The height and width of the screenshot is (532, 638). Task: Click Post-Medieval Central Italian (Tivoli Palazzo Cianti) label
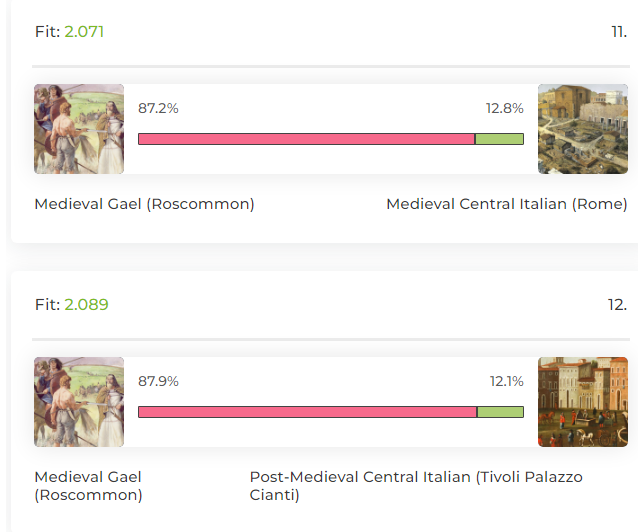tap(416, 486)
